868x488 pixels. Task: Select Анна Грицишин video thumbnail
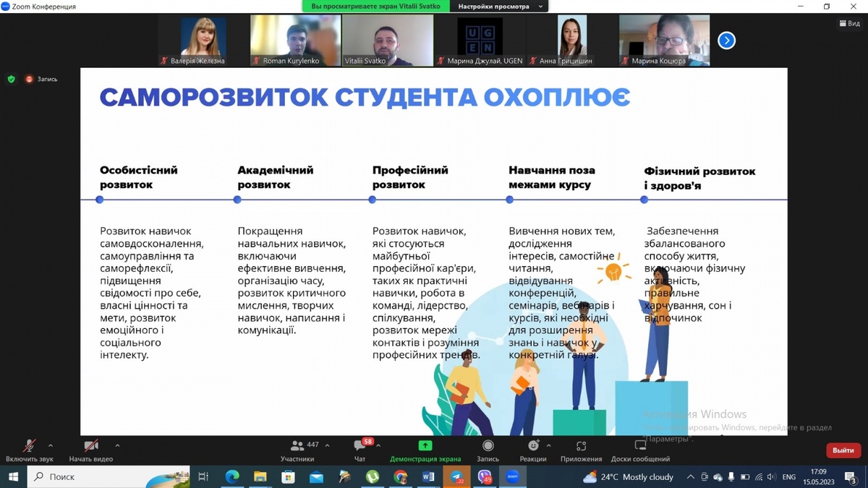click(x=572, y=40)
